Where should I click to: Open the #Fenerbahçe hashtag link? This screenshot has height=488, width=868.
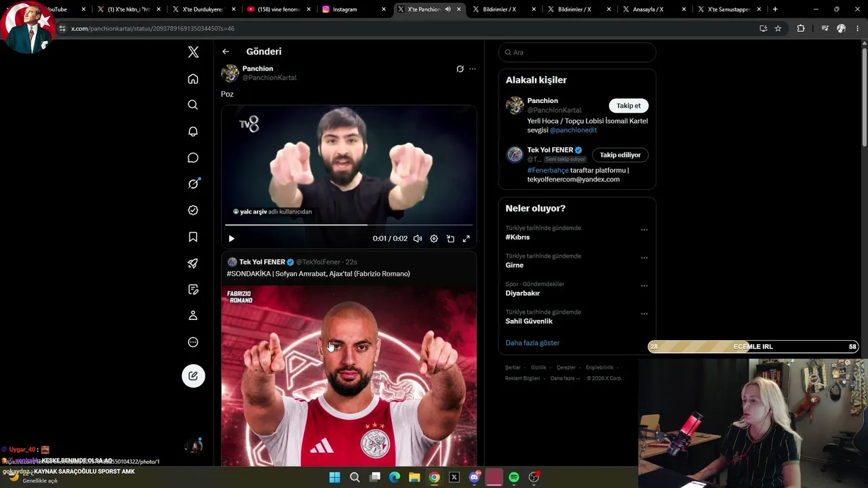click(x=548, y=170)
